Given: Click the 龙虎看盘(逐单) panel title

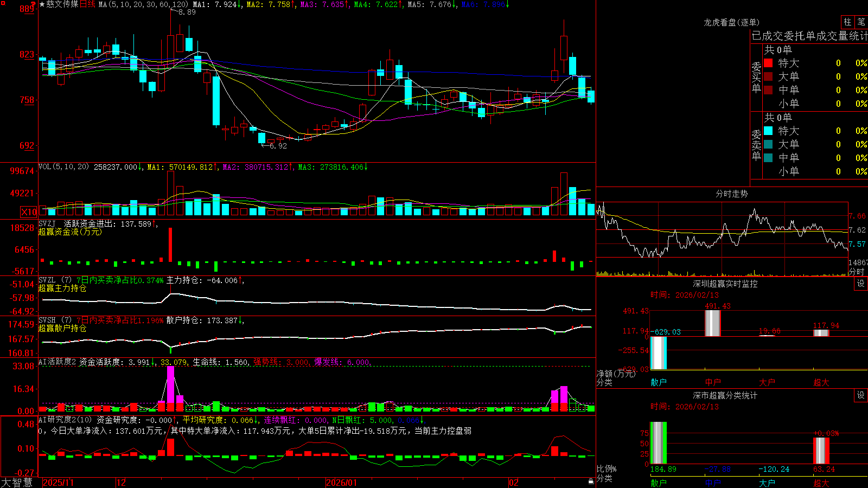Looking at the screenshot, I should [x=731, y=22].
